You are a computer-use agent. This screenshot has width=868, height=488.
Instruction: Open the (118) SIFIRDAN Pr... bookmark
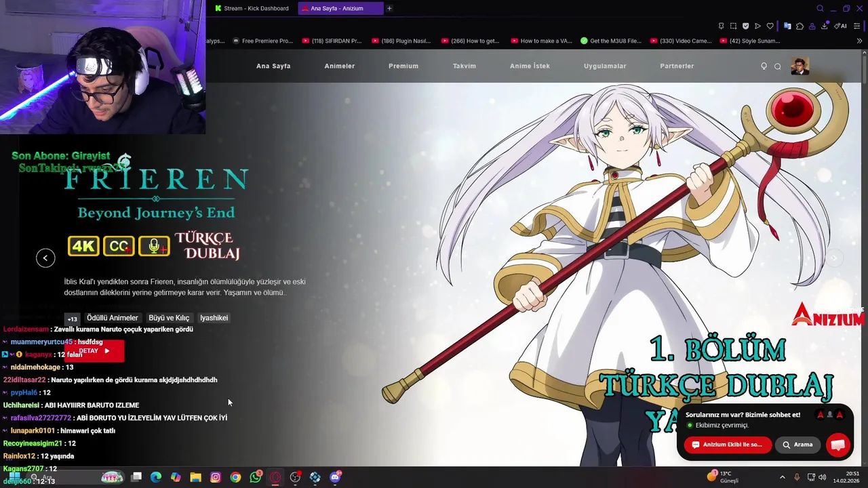(332, 41)
